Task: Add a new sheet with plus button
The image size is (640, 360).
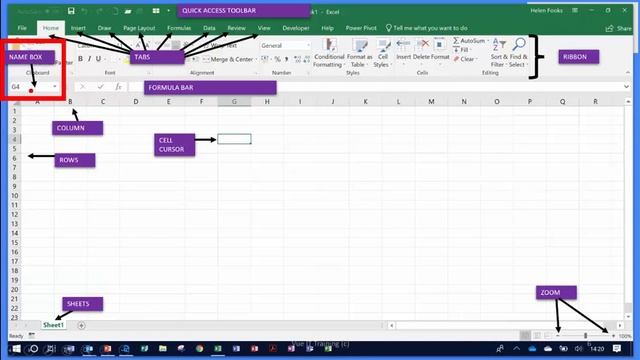Action: pyautogui.click(x=81, y=326)
